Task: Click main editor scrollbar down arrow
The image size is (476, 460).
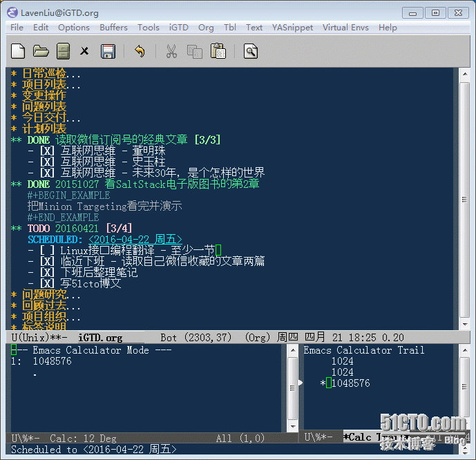Action: pyautogui.click(x=464, y=325)
